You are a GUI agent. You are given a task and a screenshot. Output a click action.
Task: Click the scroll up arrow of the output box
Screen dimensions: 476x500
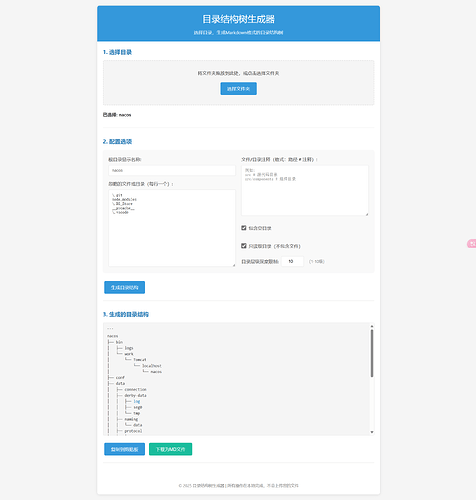tap(372, 326)
